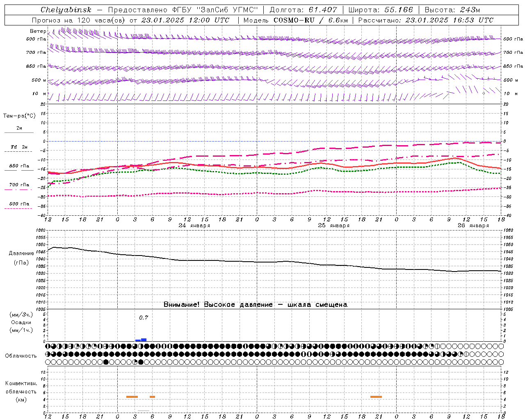Click the short orange convective bar at hour 6
The height and width of the screenshot is (420, 525).
tap(152, 397)
